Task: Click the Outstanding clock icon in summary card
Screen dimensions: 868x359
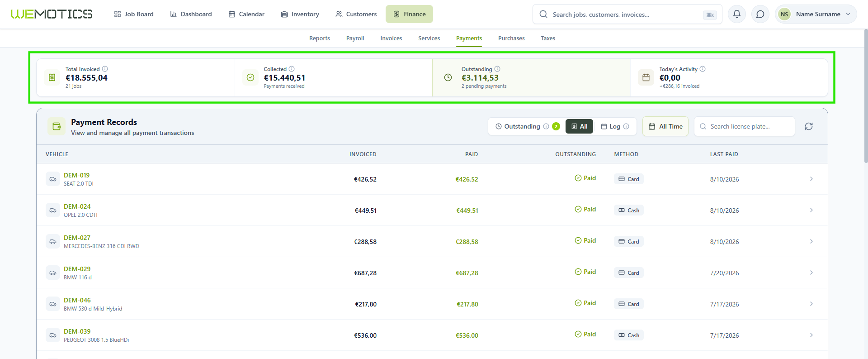Action: tap(448, 77)
